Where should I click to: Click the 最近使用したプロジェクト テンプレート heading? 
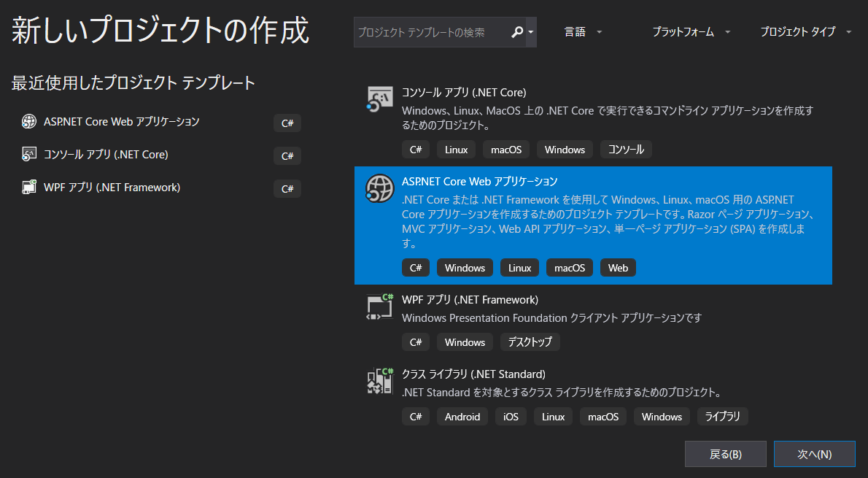point(133,83)
